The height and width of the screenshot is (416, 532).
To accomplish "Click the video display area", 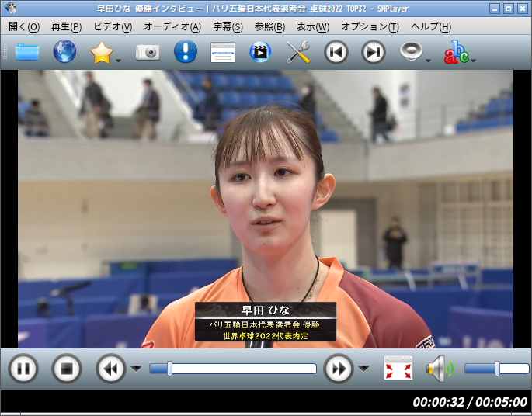I will click(266, 210).
